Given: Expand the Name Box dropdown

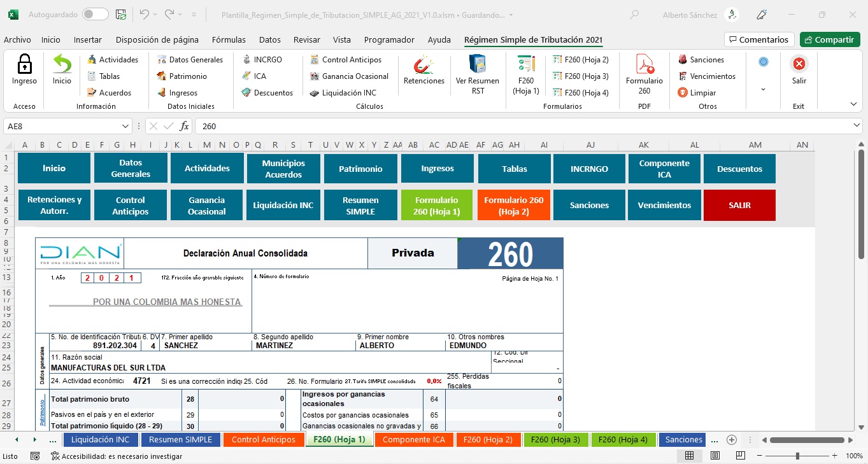Looking at the screenshot, I should tap(125, 126).
